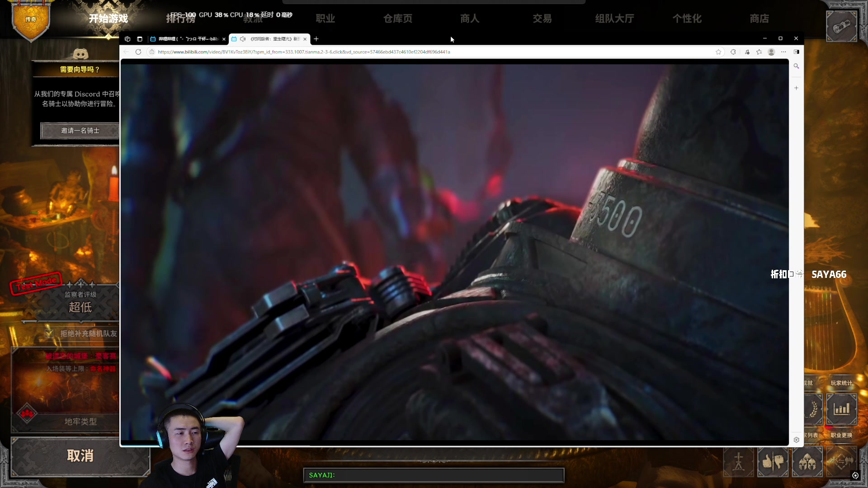This screenshot has height=488, width=868.
Task: Open the browser workspaces icon
Action: (x=127, y=39)
